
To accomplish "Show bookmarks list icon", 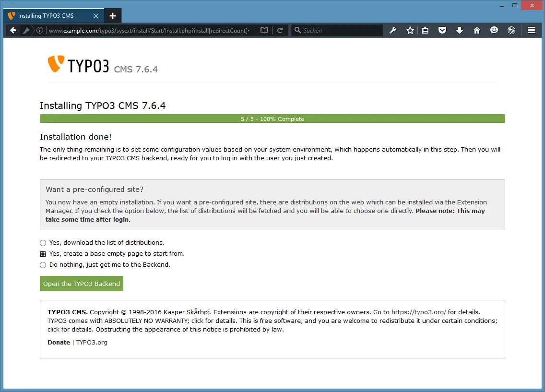I will point(425,30).
